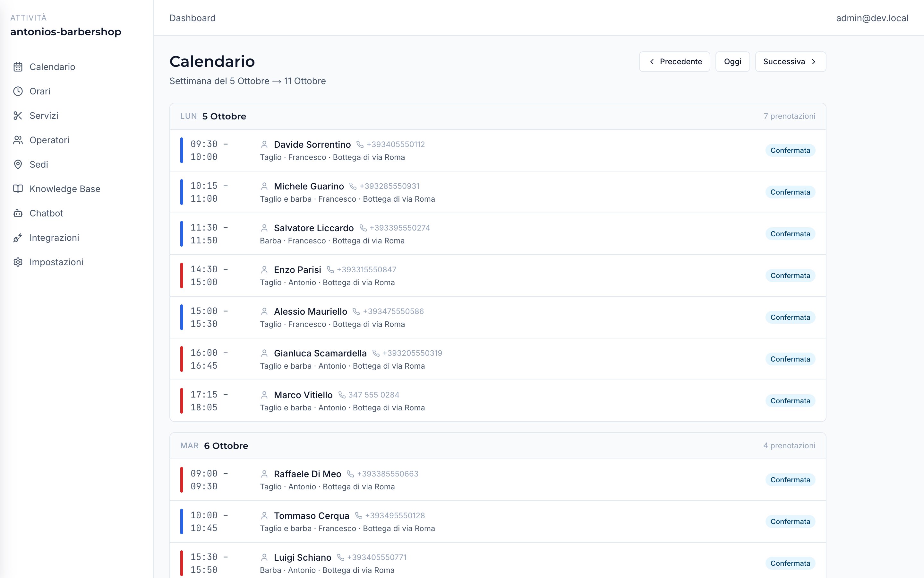Click the phone icon next to +393285550931
924x578 pixels.
coord(353,186)
